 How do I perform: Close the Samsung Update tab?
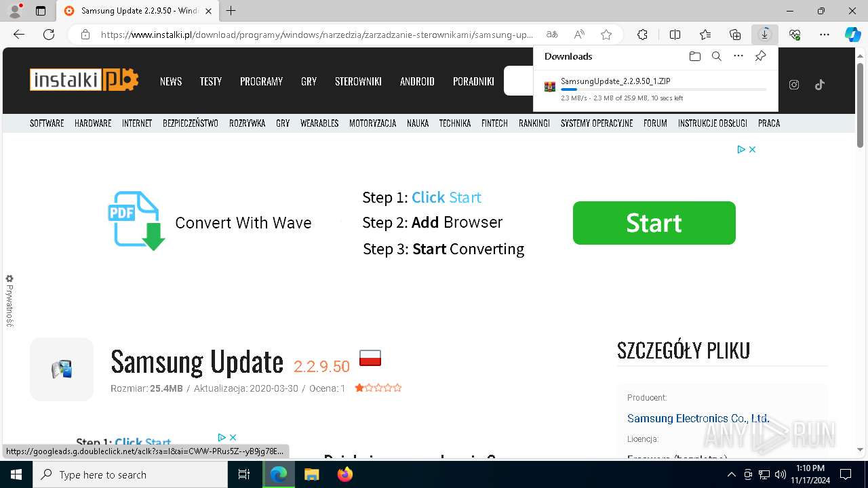click(x=208, y=11)
